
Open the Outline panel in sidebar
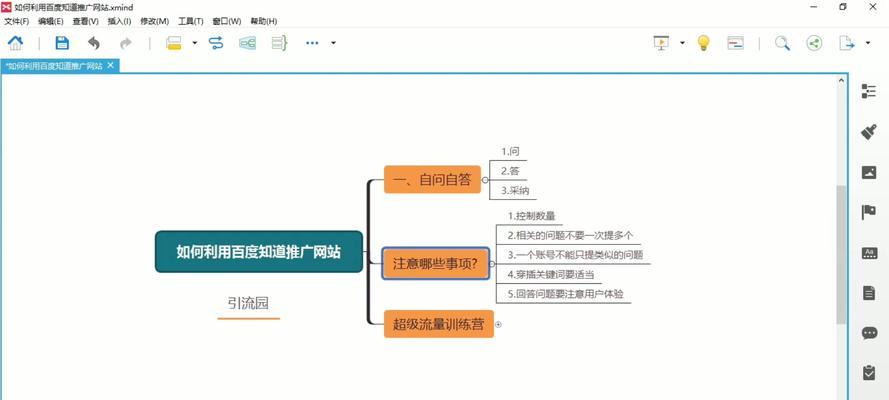pyautogui.click(x=869, y=91)
